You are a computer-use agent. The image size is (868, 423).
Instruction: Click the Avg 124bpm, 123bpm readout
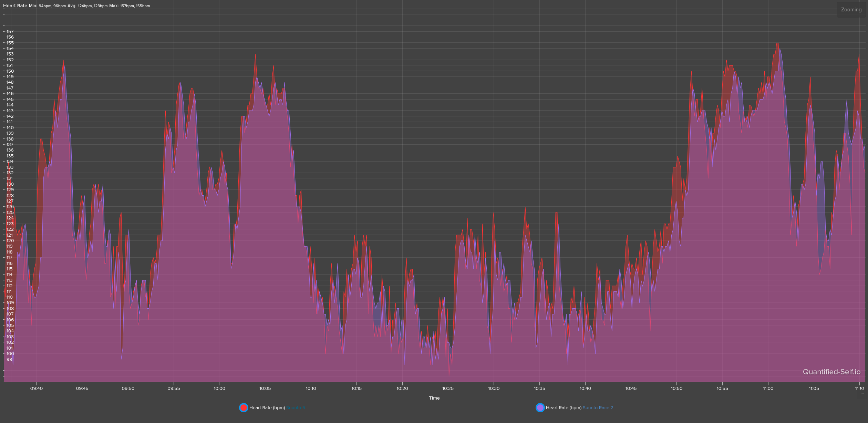point(87,6)
